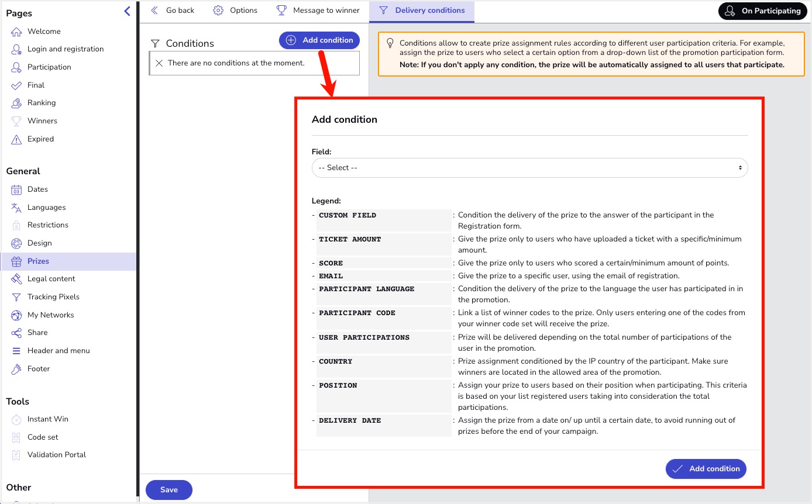Viewport: 812px width, 504px height.
Task: Click the Participation icon in sidebar
Action: coord(16,67)
